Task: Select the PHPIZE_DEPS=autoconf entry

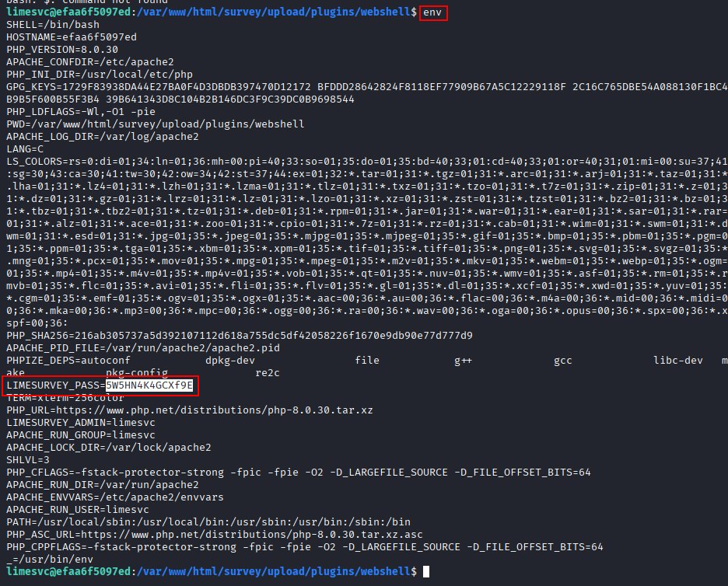Action: tap(68, 361)
